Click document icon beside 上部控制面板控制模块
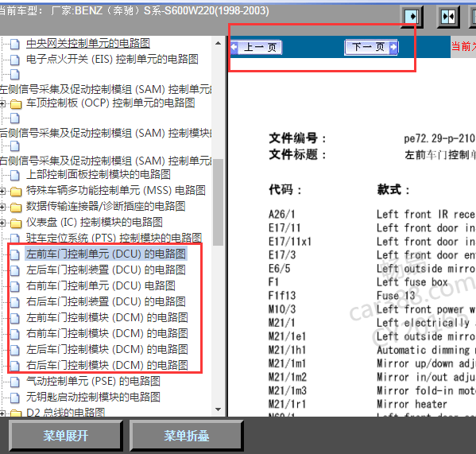The image size is (476, 454). point(15,175)
